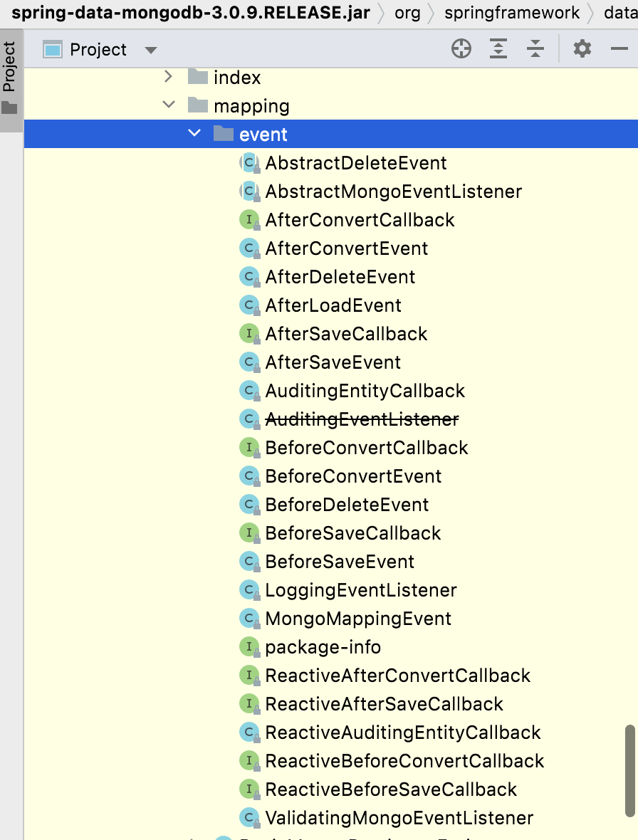This screenshot has height=840, width=638.
Task: Open the Project view type dropdown
Action: [151, 51]
